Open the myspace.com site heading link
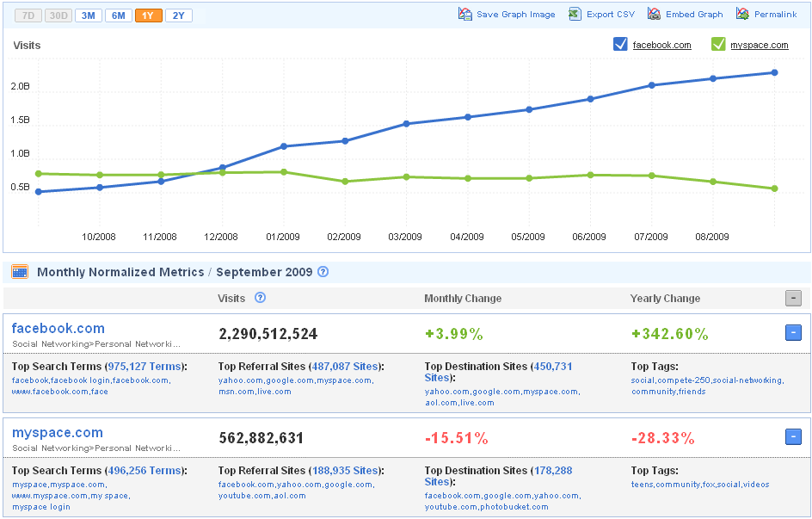Viewport: 812px width, 519px height. (x=58, y=433)
